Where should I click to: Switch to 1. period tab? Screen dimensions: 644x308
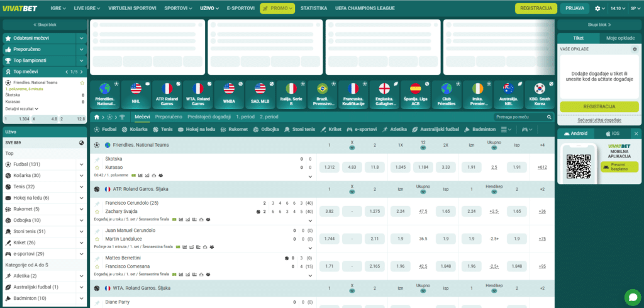246,117
